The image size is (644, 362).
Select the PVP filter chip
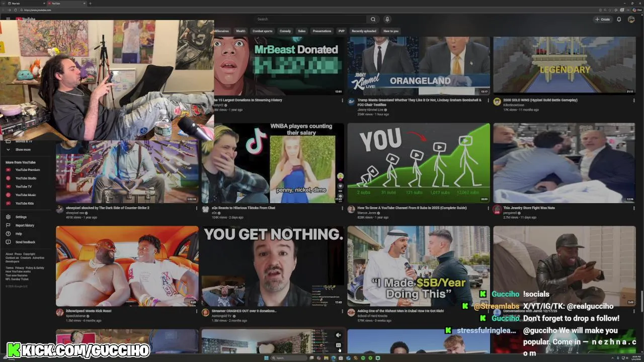(342, 31)
